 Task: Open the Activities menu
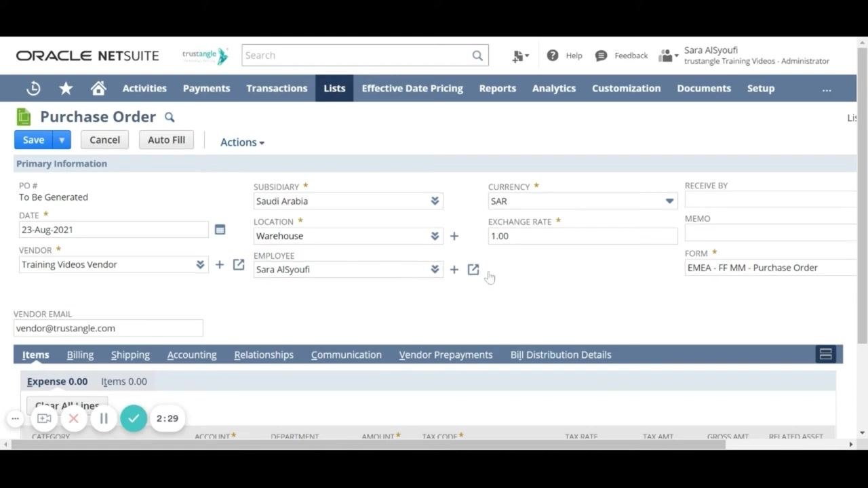pos(144,88)
